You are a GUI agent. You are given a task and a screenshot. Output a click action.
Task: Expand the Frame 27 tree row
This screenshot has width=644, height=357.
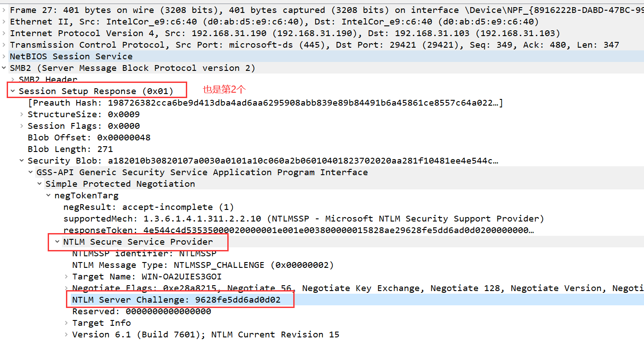click(4, 10)
